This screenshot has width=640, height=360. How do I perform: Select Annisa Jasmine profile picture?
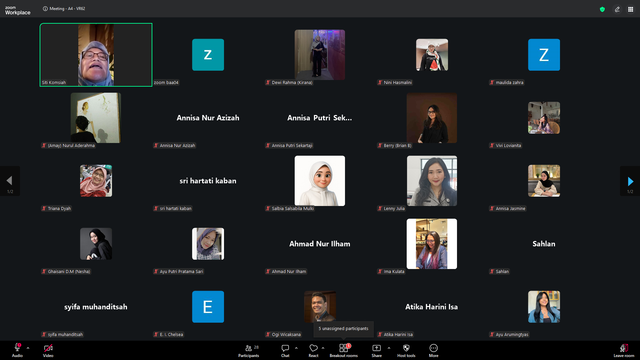tap(544, 181)
